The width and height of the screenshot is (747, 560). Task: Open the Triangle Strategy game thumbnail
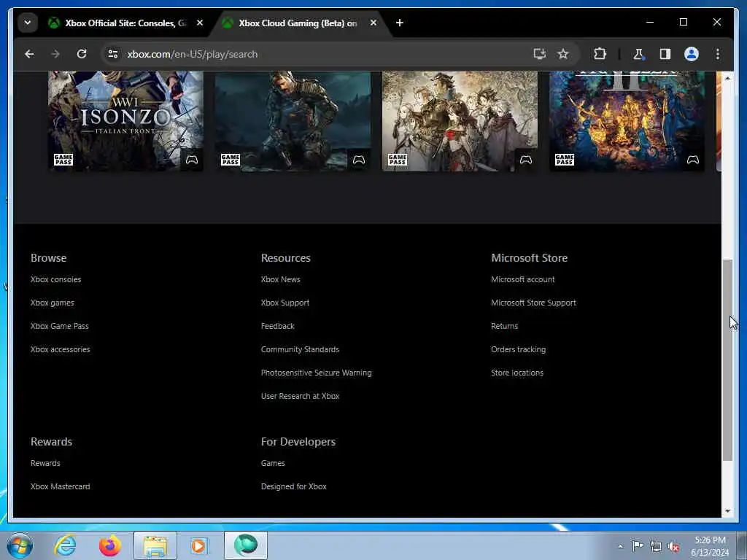(x=460, y=121)
